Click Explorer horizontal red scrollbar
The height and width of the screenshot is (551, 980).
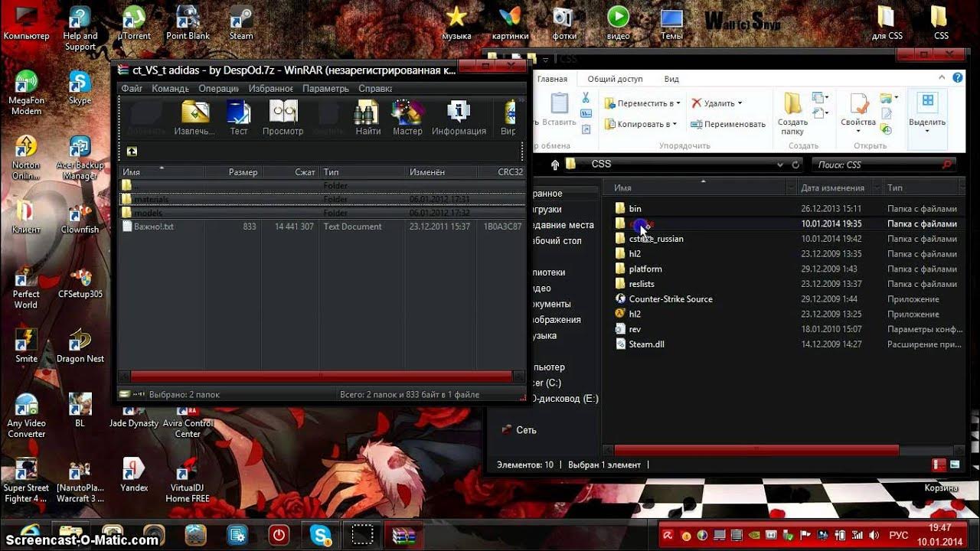pos(756,450)
